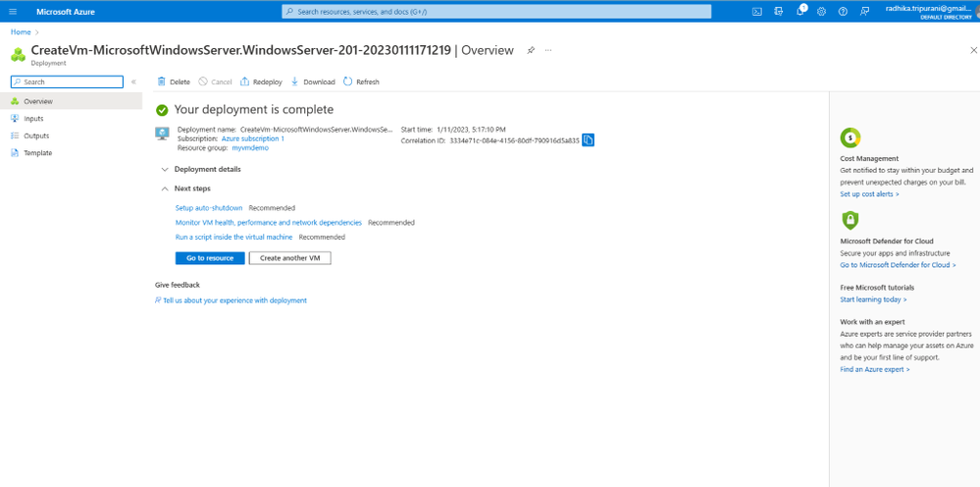This screenshot has width=980, height=487.
Task: Click the Start time value 1/11/2023
Action: click(471, 130)
